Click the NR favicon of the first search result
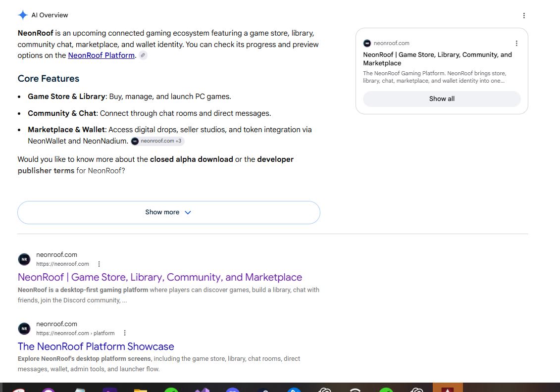Screen dimensions: 560x392 click(x=24, y=259)
